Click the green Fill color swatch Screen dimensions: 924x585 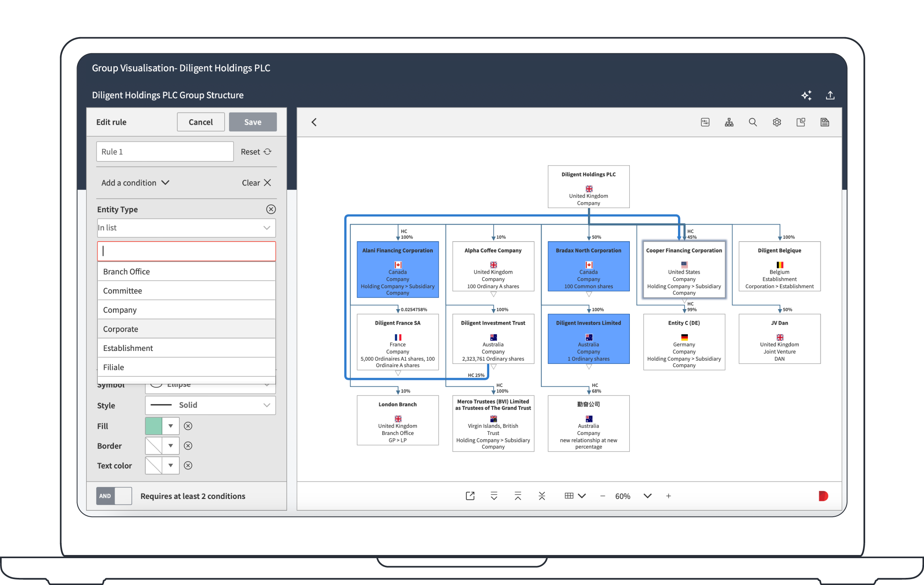[154, 426]
